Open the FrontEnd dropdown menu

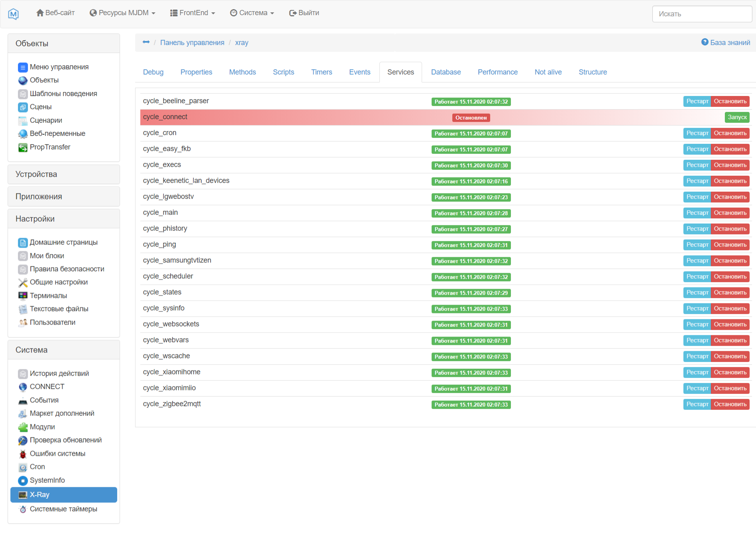(192, 13)
